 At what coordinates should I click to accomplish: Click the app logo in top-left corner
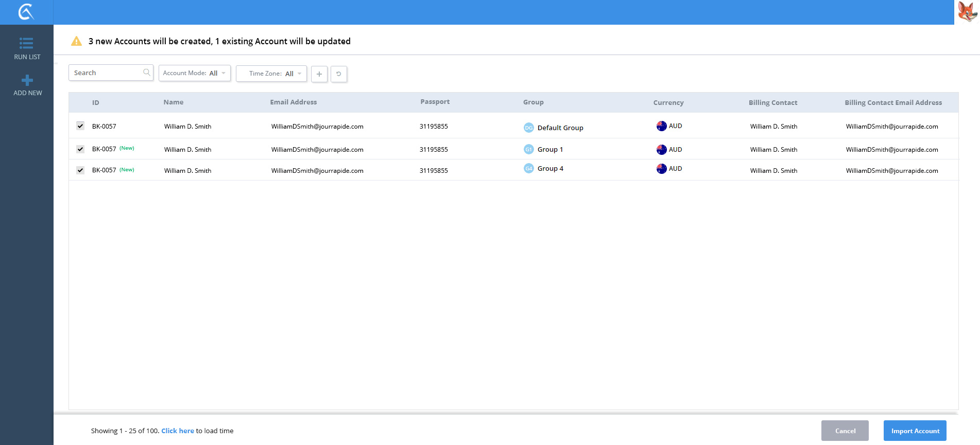[x=26, y=12]
